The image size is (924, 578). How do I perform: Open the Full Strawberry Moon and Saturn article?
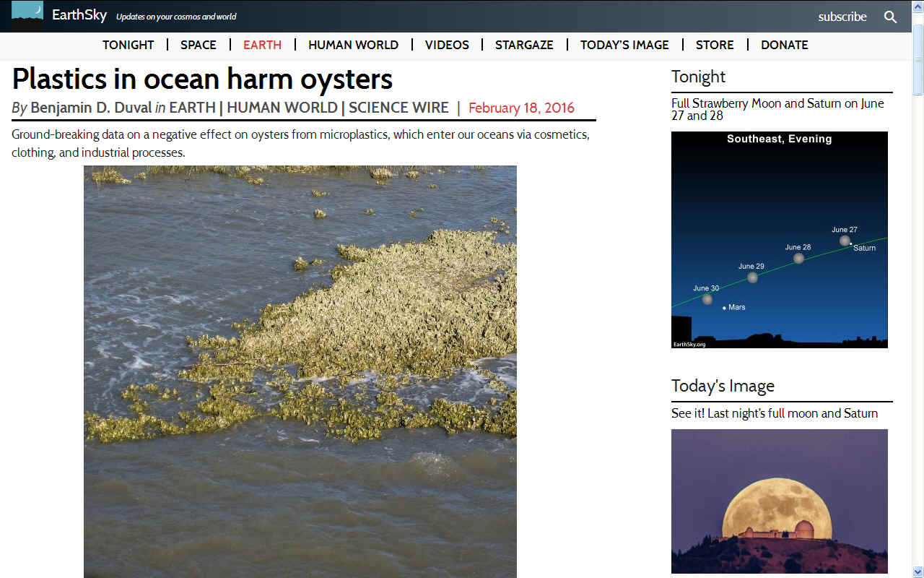(x=777, y=109)
